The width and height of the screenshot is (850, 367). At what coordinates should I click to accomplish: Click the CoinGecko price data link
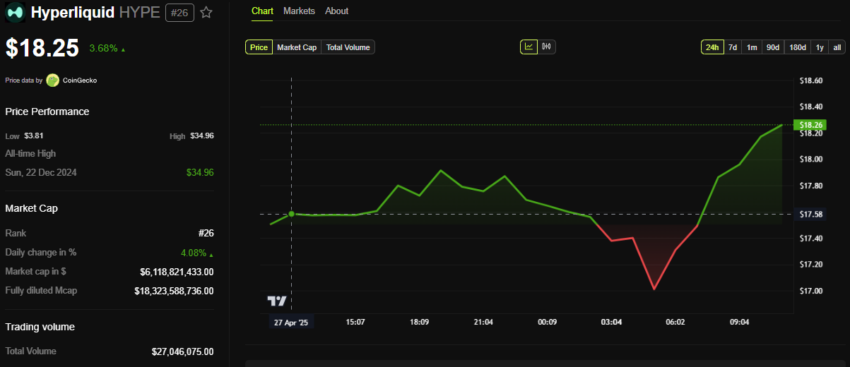point(80,80)
